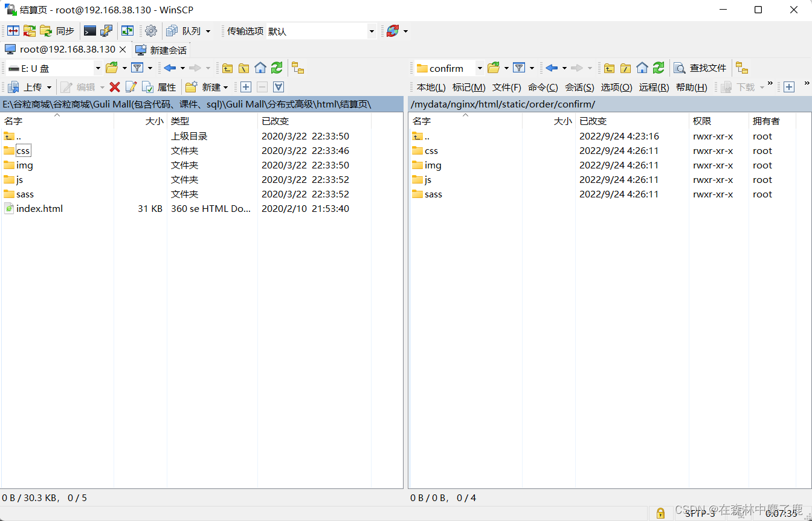812x521 pixels.
Task: Refresh the local panel
Action: point(277,68)
